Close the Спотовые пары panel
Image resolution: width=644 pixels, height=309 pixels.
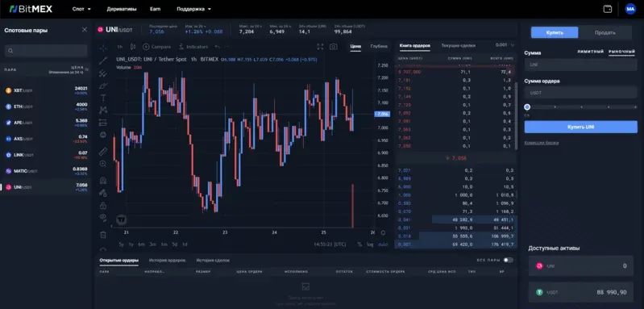(x=85, y=30)
